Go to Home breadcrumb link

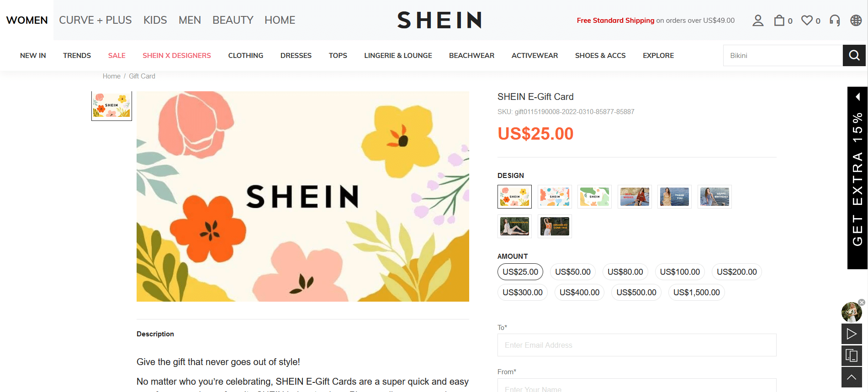coord(111,76)
